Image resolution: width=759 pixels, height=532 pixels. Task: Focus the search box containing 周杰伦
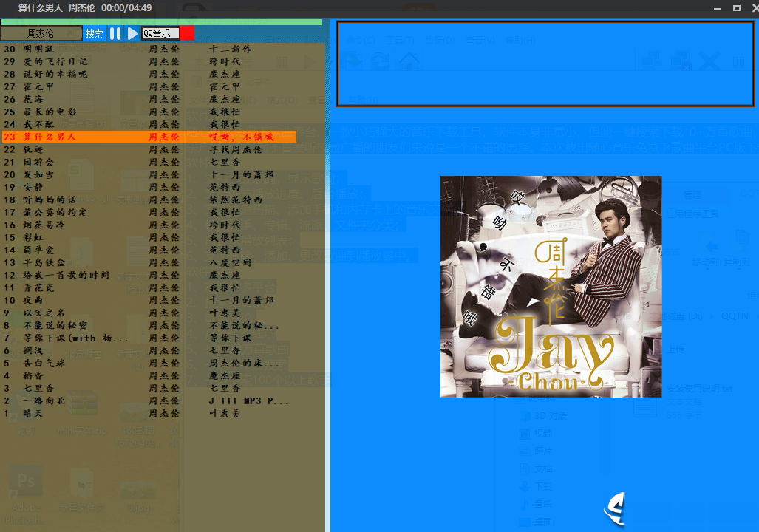[x=41, y=33]
